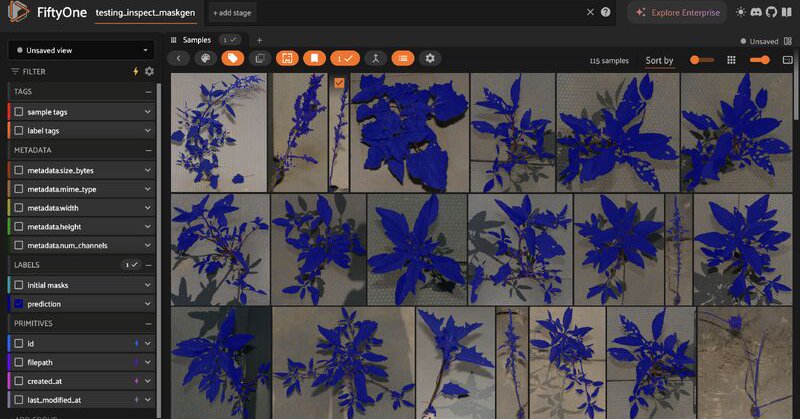Click the dynamic groups merge icon
This screenshot has width=800, height=419.
[x=376, y=58]
